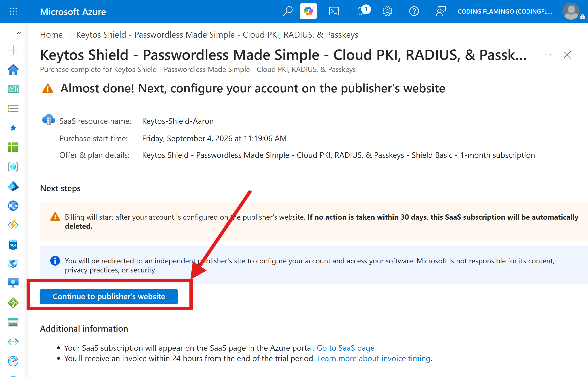Follow the Go to SaaS page link

[x=345, y=348]
